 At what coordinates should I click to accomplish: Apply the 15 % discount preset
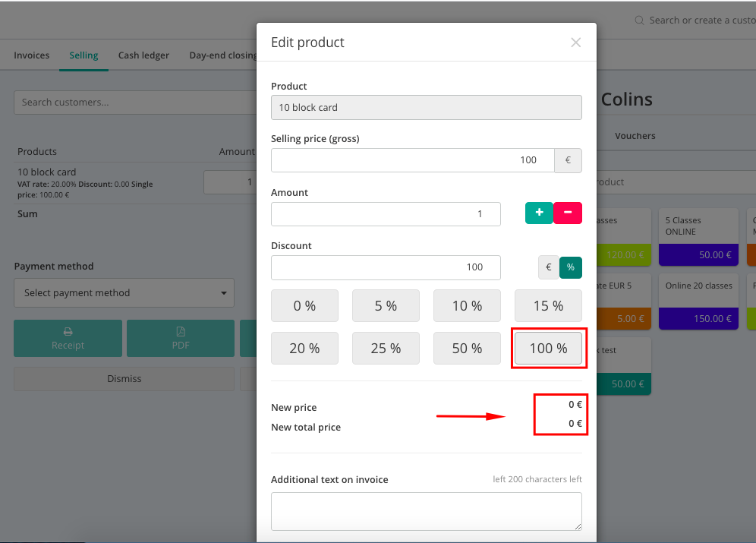pyautogui.click(x=548, y=306)
